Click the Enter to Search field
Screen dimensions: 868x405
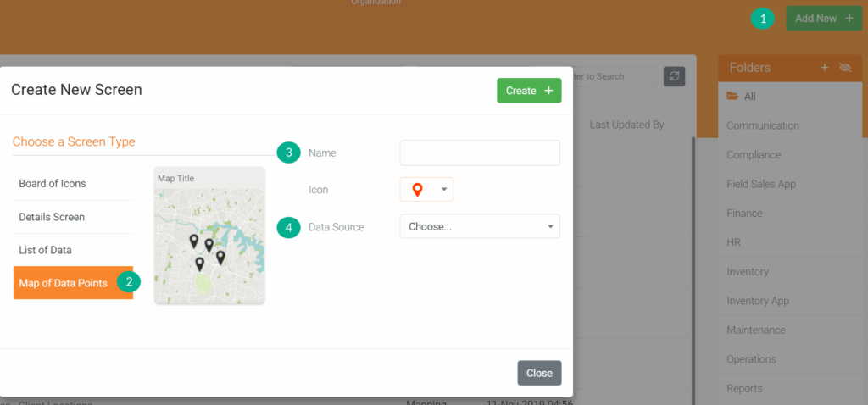(x=615, y=76)
